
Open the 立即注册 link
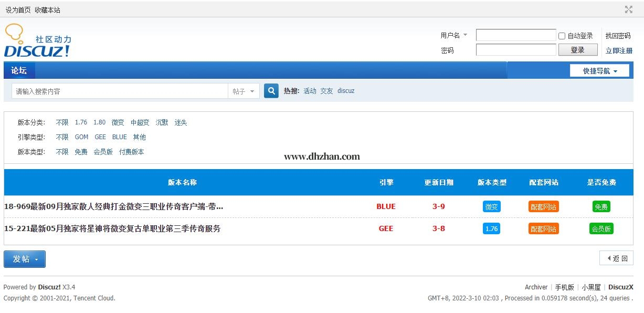pyautogui.click(x=619, y=50)
